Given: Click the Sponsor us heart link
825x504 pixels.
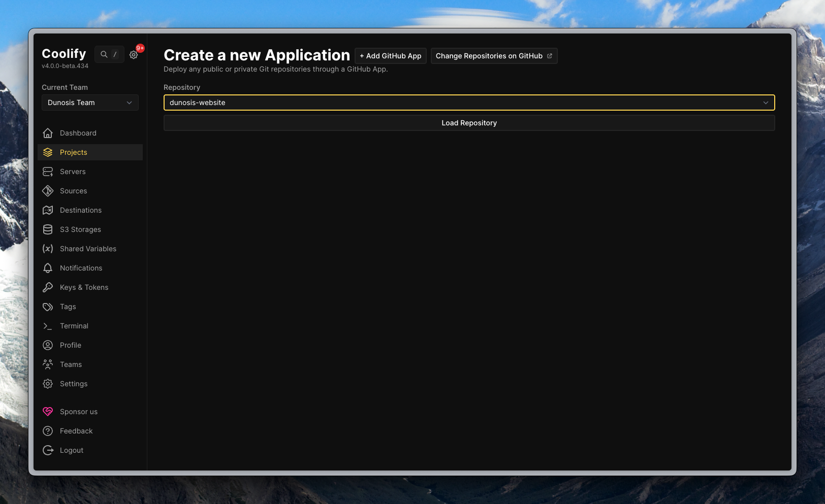Looking at the screenshot, I should (x=78, y=412).
